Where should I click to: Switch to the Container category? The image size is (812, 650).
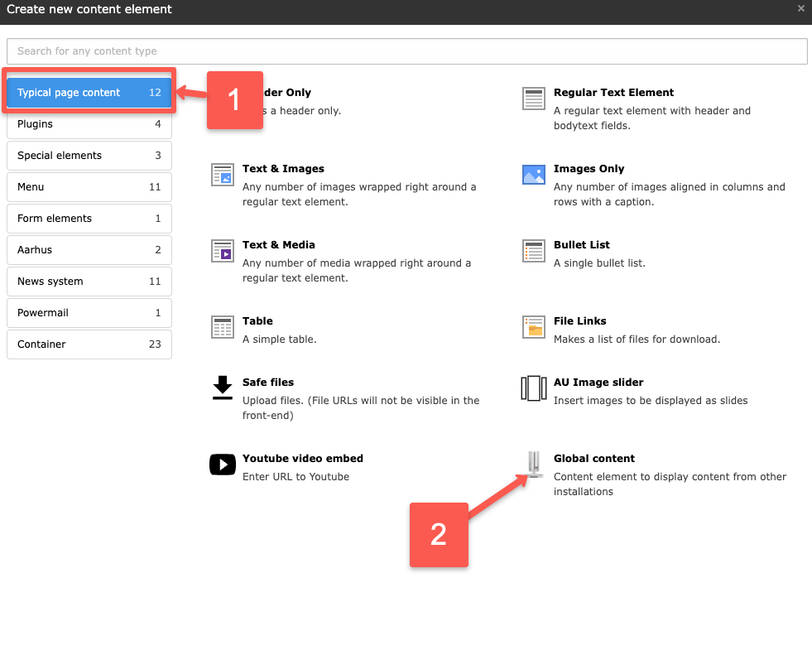[89, 344]
